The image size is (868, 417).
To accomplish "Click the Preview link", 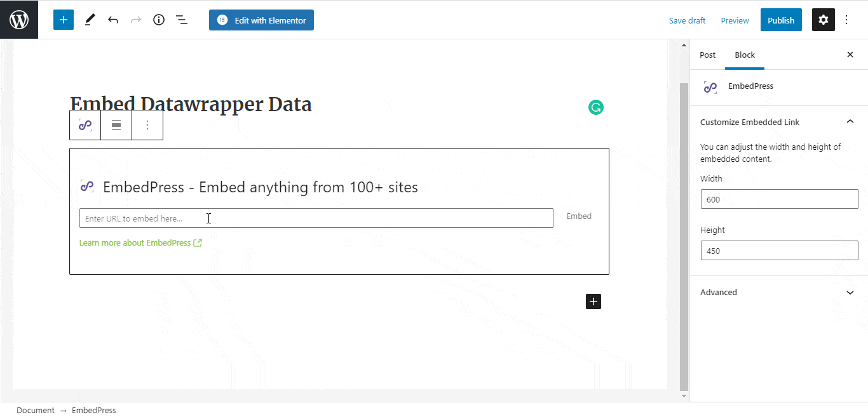I will coord(735,20).
